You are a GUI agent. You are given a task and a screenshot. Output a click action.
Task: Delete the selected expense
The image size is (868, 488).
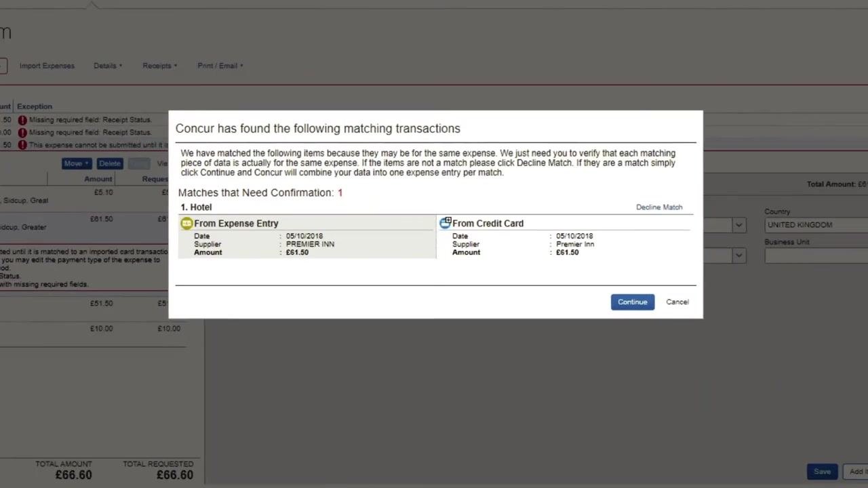click(109, 163)
